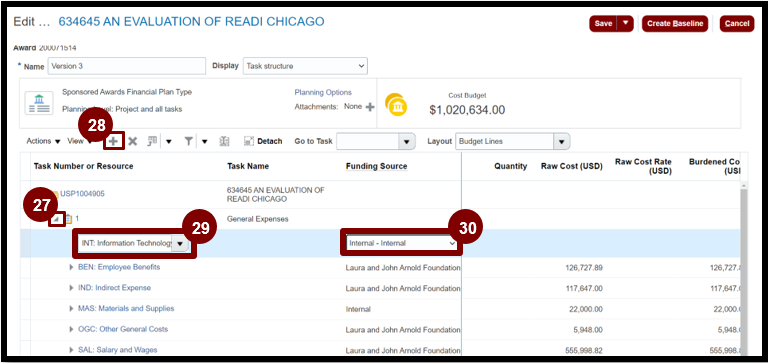Image resolution: width=768 pixels, height=363 pixels.
Task: Expand MAS: Materials and Supplies row
Action: [72, 309]
